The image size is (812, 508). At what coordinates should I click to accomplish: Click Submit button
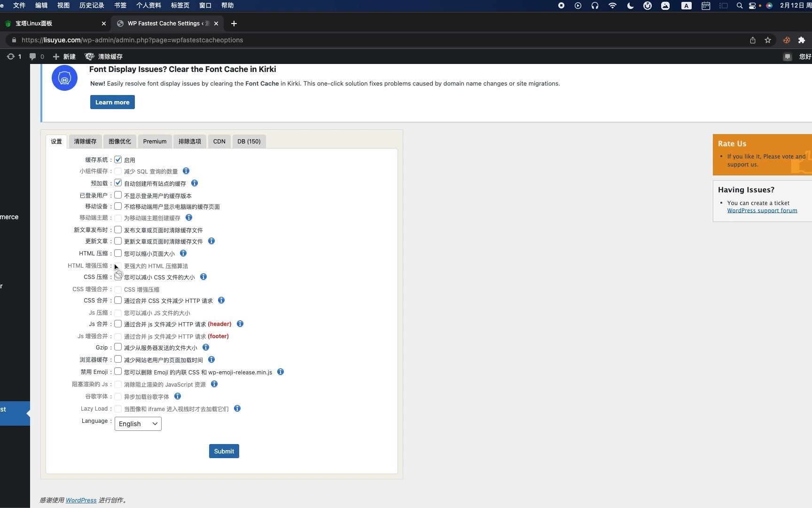pos(224,451)
